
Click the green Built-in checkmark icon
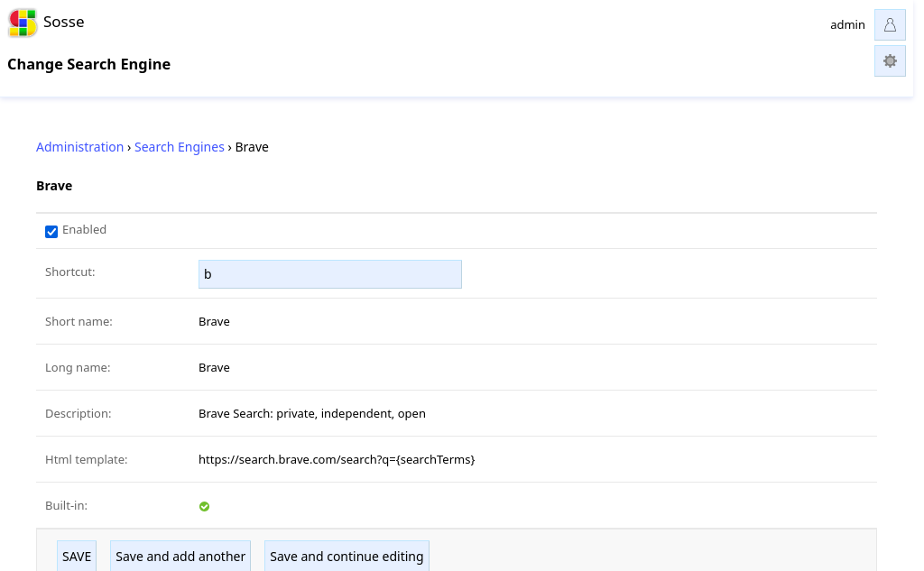204,506
